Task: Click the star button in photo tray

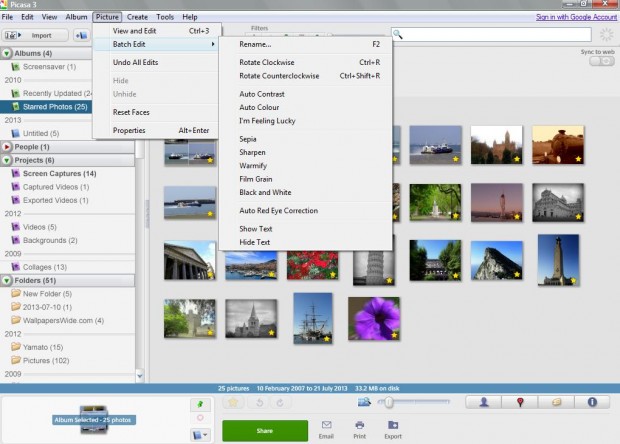Action: pyautogui.click(x=232, y=402)
